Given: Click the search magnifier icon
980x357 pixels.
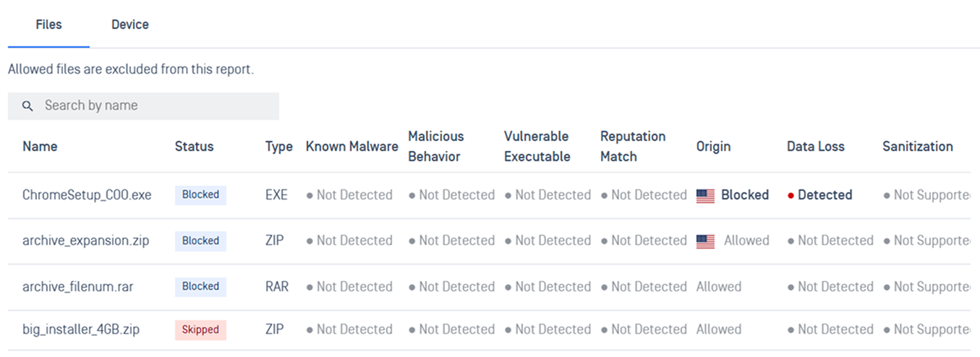Looking at the screenshot, I should point(27,106).
